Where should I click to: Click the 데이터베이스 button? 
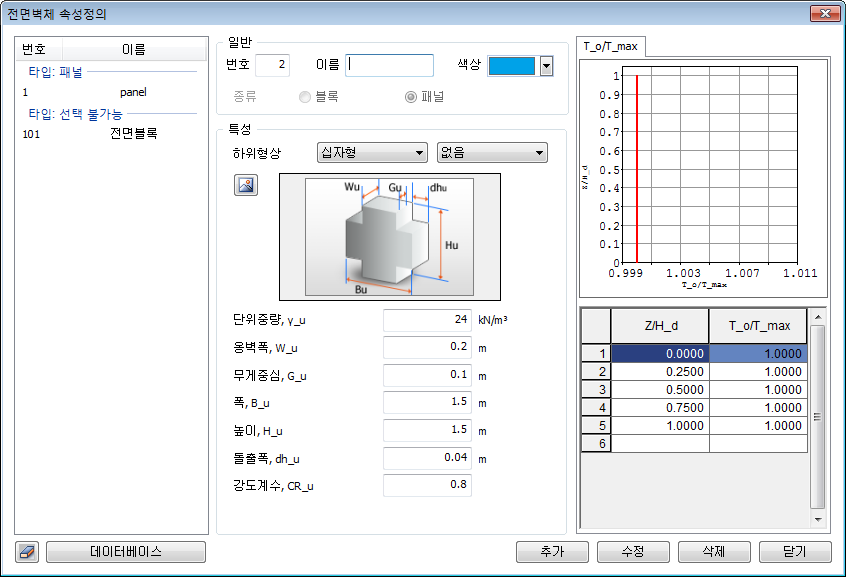pos(126,552)
